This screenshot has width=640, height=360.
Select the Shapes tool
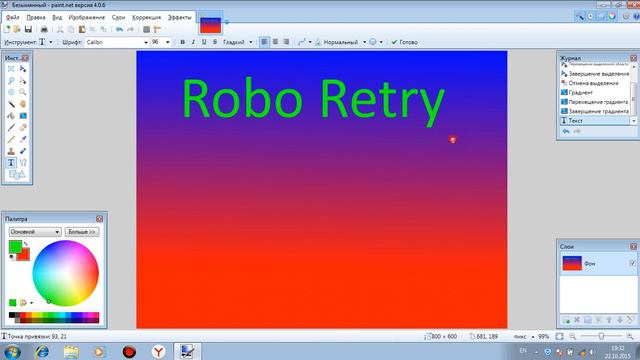[x=17, y=175]
